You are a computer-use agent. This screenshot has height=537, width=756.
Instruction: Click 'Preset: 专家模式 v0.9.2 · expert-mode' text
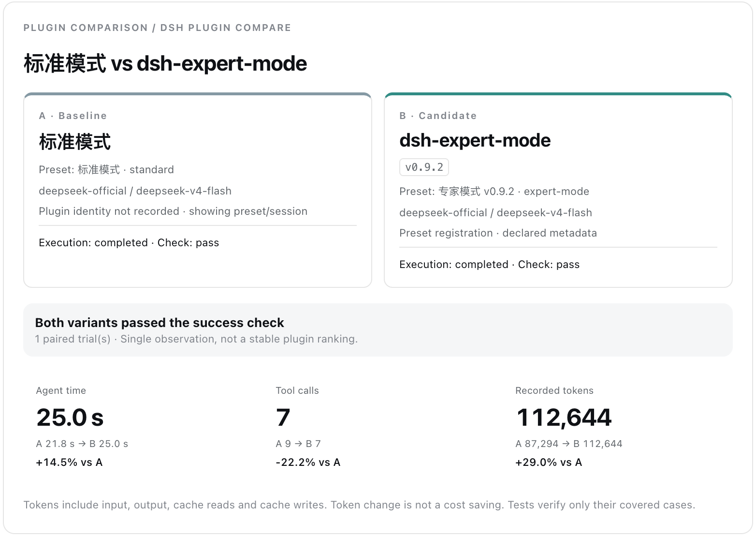(494, 192)
